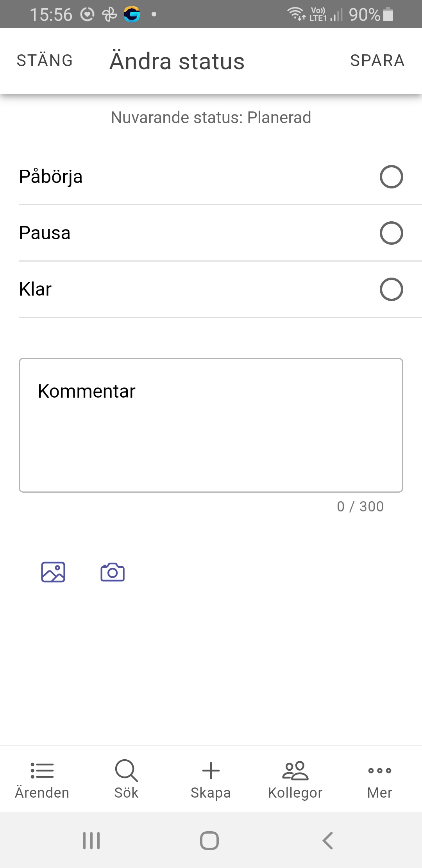Focus the Kommentar text field
The width and height of the screenshot is (422, 868).
(x=211, y=425)
